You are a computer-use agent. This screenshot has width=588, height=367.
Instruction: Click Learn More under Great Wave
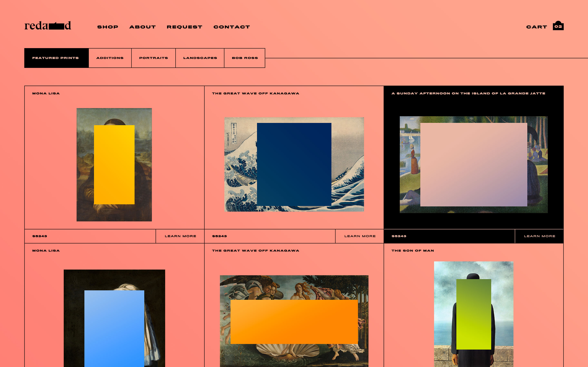coord(360,236)
